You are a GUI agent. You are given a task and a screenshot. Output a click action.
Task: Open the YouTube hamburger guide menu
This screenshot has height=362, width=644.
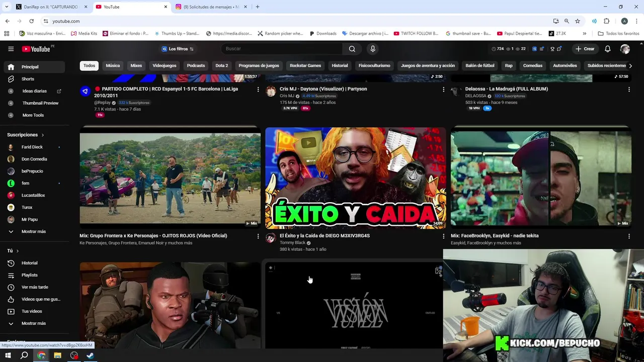11,49
